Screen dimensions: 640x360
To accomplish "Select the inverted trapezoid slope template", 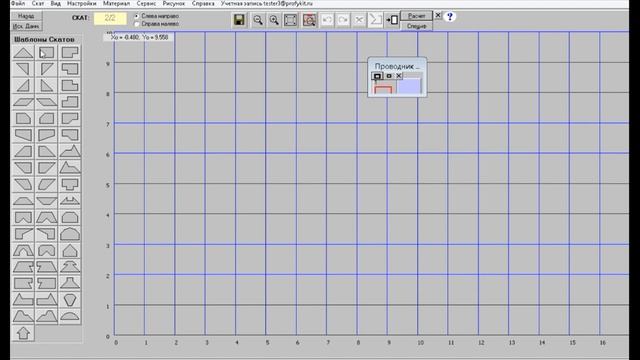I will point(47,201).
